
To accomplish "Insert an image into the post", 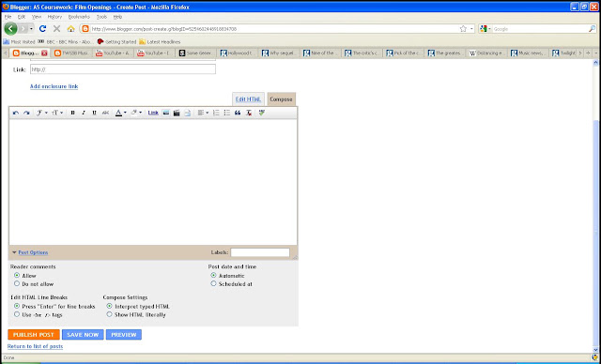I will [x=166, y=113].
